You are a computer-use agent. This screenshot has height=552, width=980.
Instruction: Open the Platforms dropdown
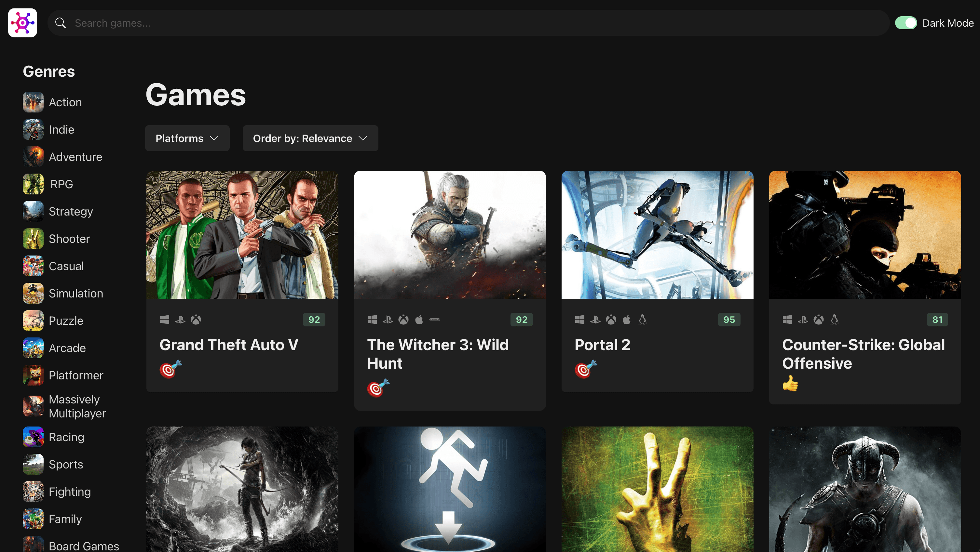[x=187, y=138]
